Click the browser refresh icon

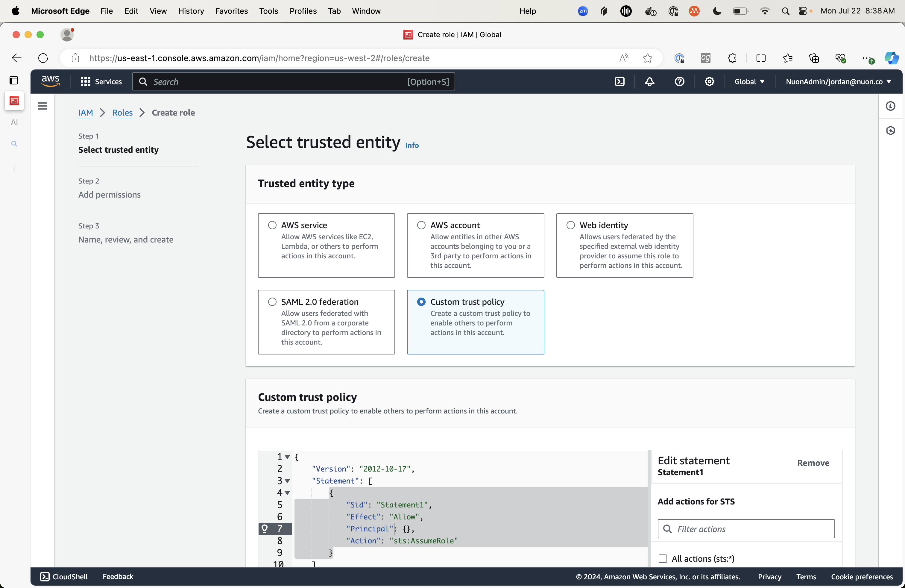click(x=43, y=58)
